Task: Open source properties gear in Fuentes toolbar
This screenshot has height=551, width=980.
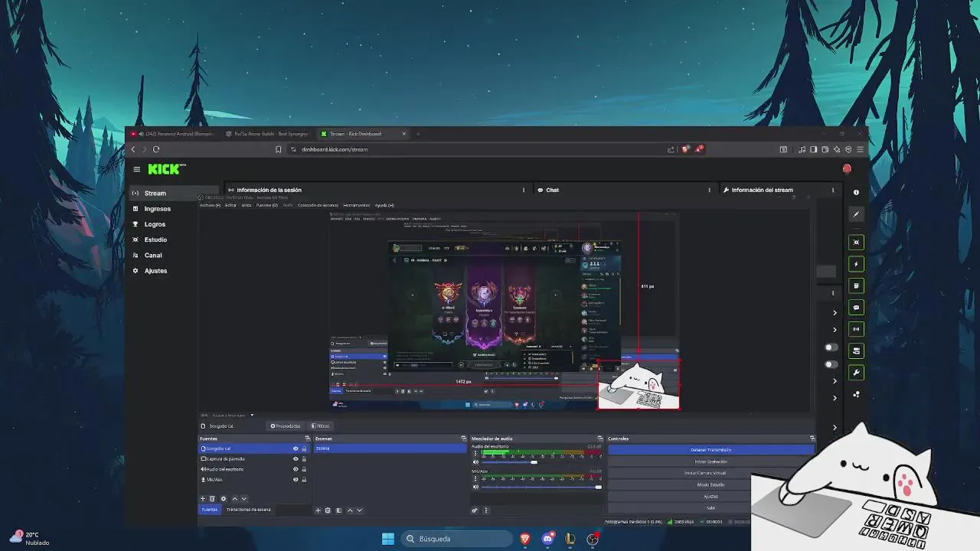Action: [224, 499]
